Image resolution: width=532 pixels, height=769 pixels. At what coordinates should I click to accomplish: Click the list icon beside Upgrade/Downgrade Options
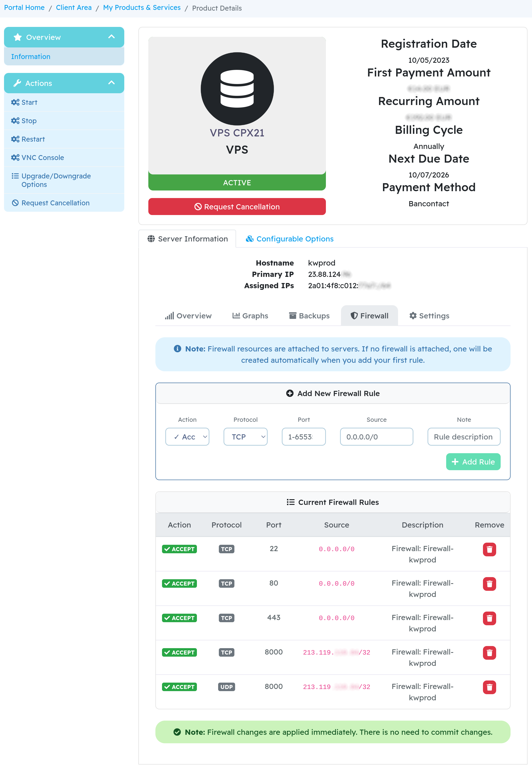(15, 176)
